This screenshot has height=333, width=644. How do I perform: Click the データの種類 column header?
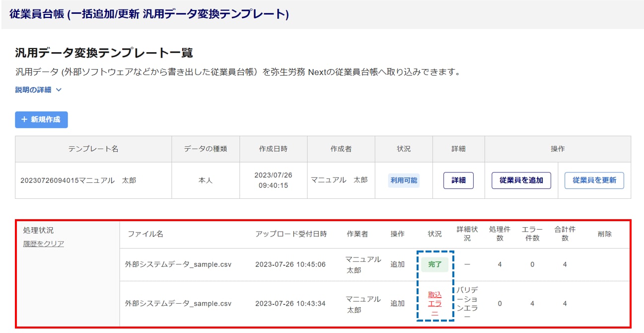pos(206,149)
